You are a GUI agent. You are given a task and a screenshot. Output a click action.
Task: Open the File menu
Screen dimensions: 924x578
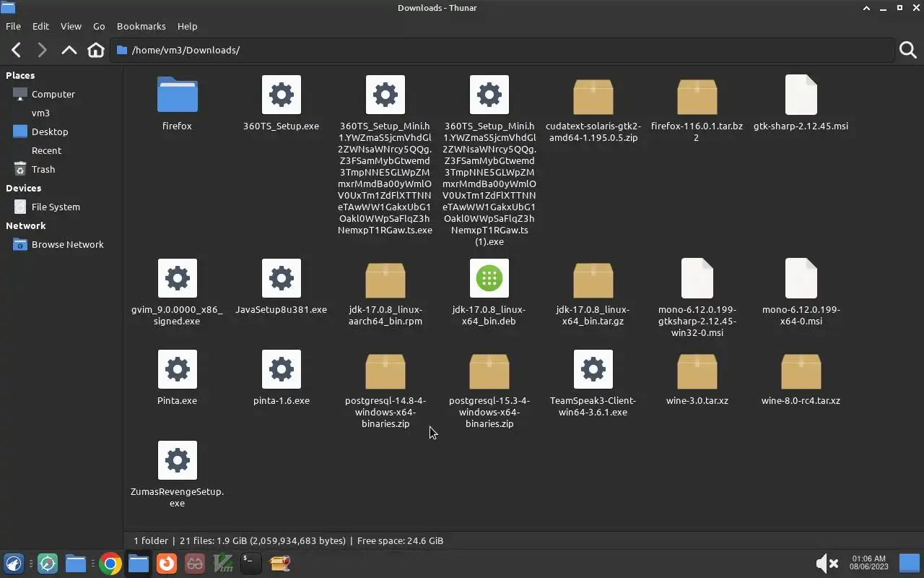click(13, 26)
